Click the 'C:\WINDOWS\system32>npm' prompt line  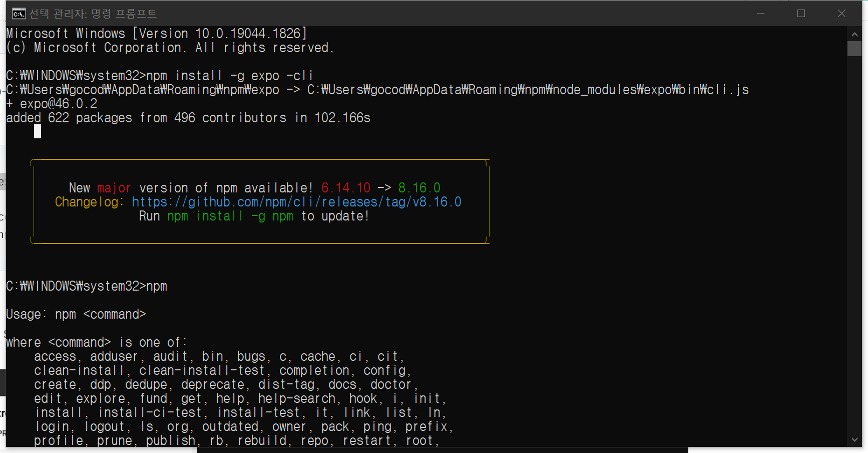87,286
